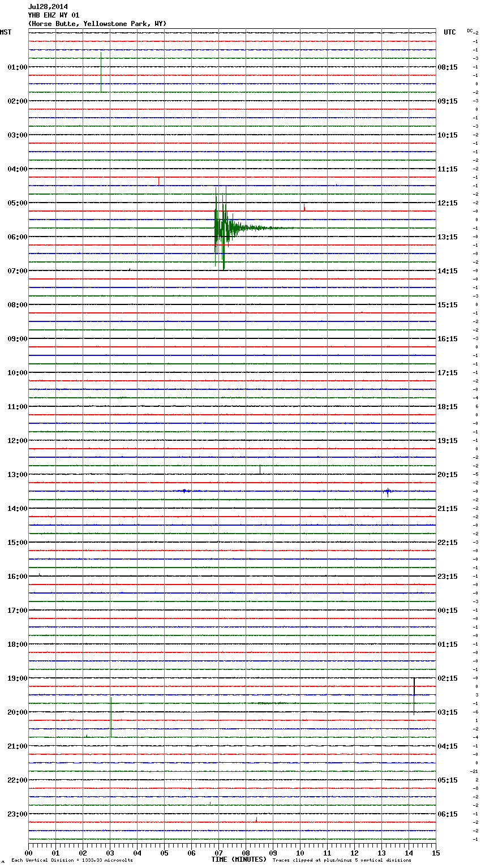Viewport: 481px width, 868px height.
Task: Click the 06:15 UTC time label
Action: click(448, 814)
